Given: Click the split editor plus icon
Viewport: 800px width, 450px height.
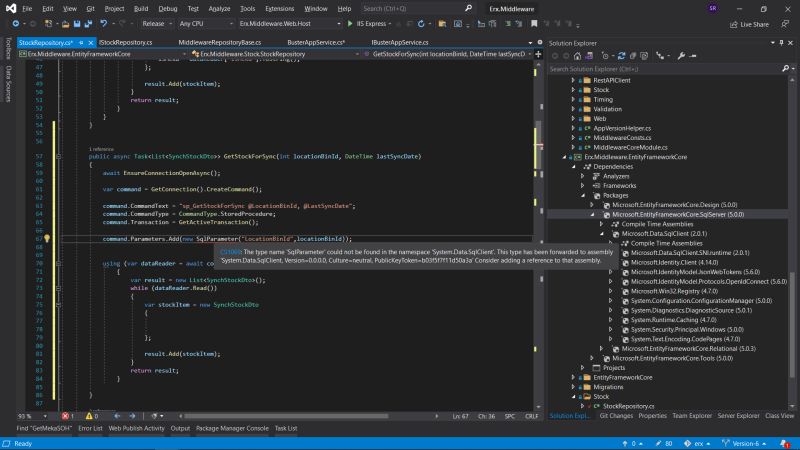Looking at the screenshot, I should (x=538, y=54).
